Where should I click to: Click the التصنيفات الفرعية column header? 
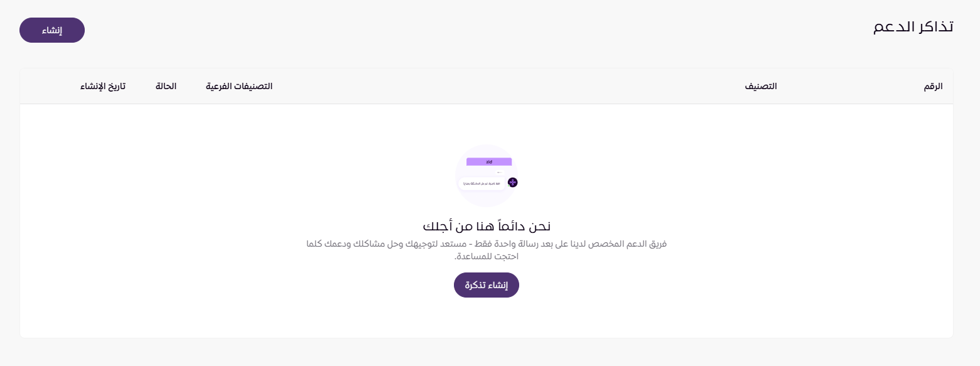[239, 86]
